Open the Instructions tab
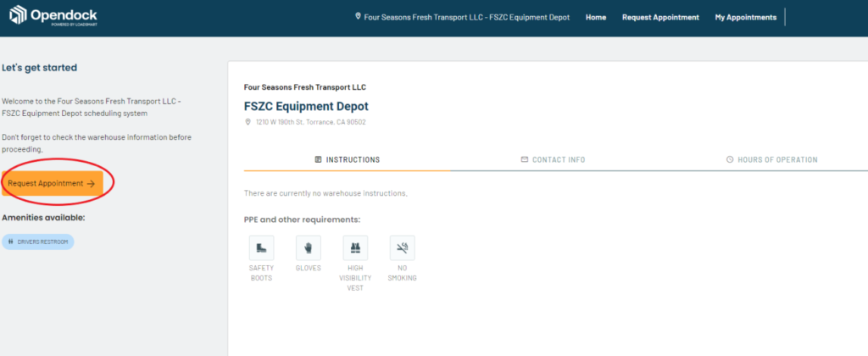This screenshot has height=356, width=868. [347, 159]
